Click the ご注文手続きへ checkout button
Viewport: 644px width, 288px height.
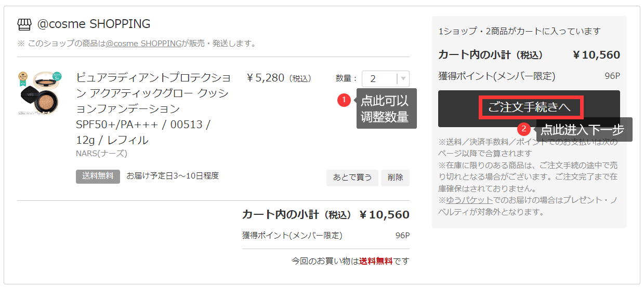(x=529, y=108)
